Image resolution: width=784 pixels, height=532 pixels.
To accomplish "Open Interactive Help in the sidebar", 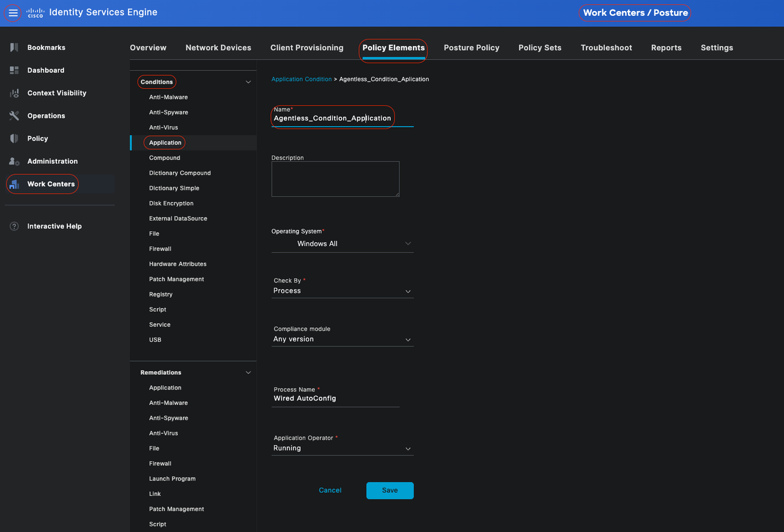I will 54,226.
